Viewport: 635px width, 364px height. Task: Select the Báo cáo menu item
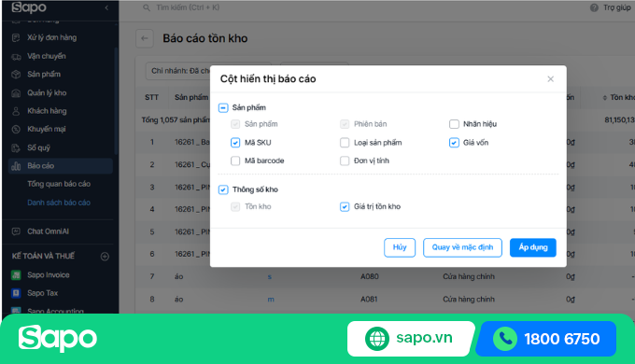click(61, 166)
